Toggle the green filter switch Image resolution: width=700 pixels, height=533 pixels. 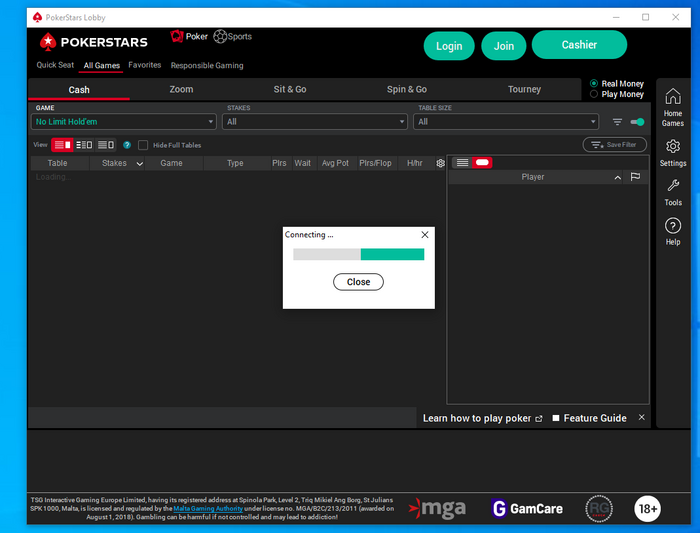637,122
